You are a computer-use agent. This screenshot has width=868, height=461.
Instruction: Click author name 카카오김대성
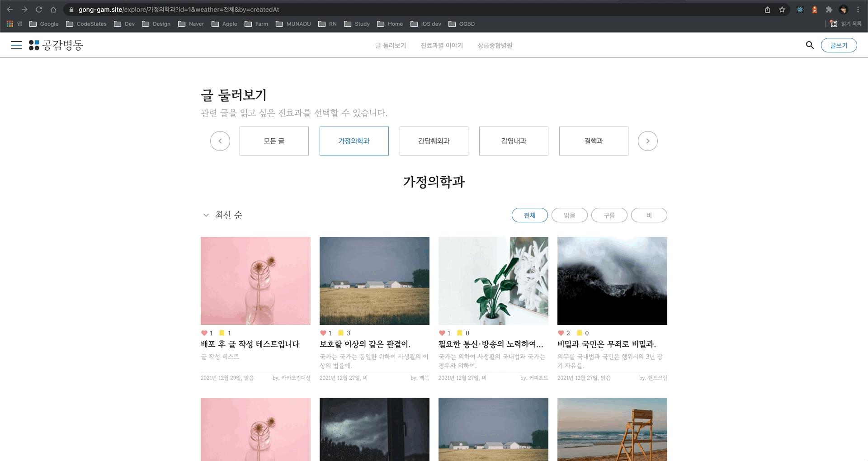point(296,378)
